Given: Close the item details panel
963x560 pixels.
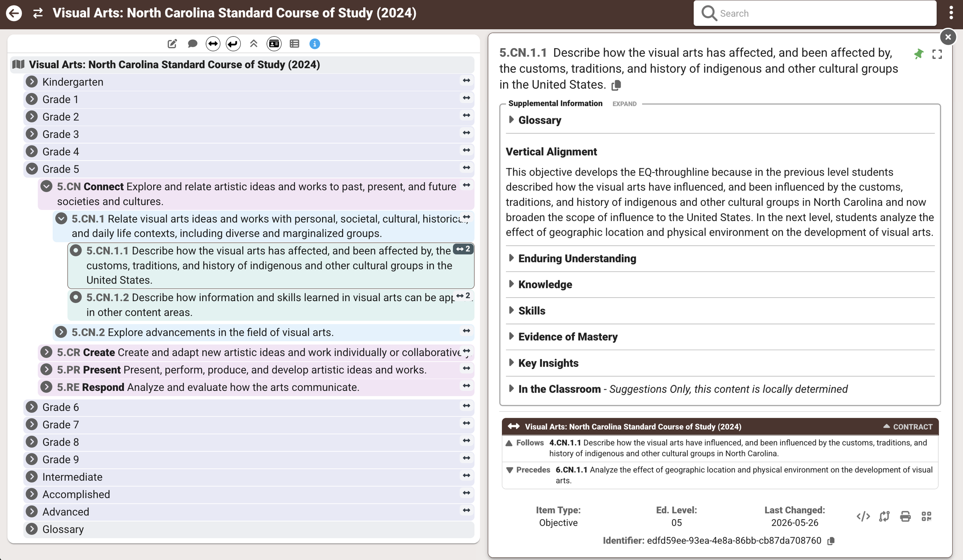Looking at the screenshot, I should 948,37.
